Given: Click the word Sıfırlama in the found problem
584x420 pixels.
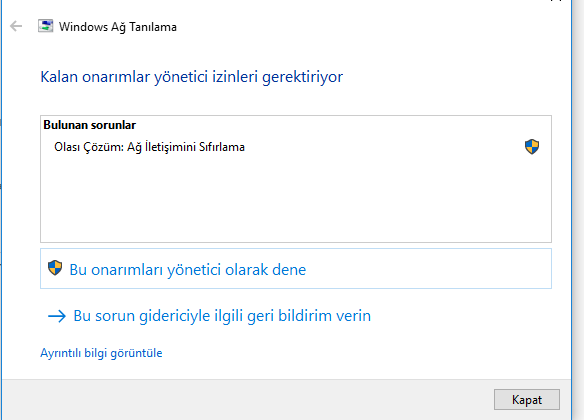Looking at the screenshot, I should point(222,147).
